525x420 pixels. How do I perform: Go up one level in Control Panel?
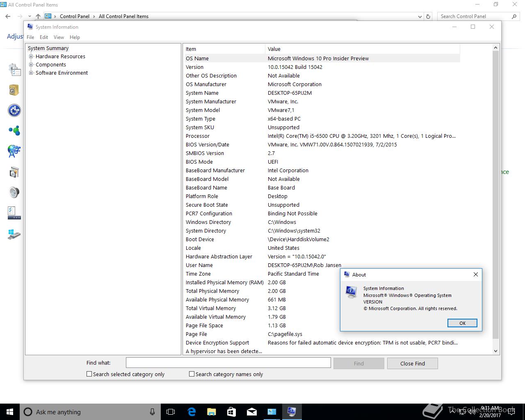(x=38, y=16)
